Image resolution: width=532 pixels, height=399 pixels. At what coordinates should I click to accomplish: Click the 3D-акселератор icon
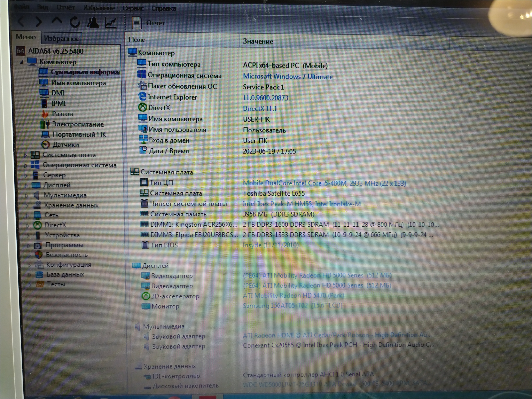[x=146, y=296]
